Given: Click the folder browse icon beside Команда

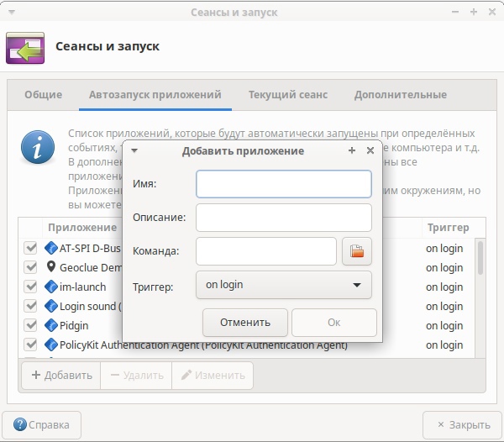Looking at the screenshot, I should [x=357, y=251].
